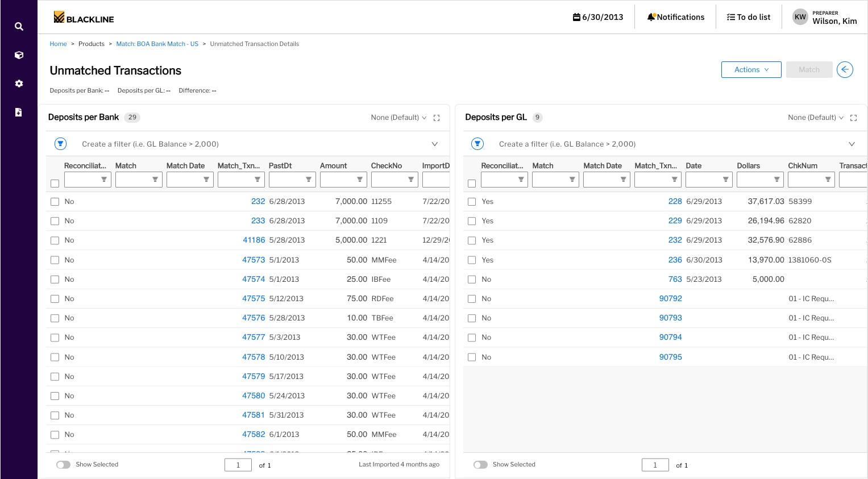Expand Deposits per GL panel to fullscreen
Screen dimensions: 868x479
(x=853, y=118)
